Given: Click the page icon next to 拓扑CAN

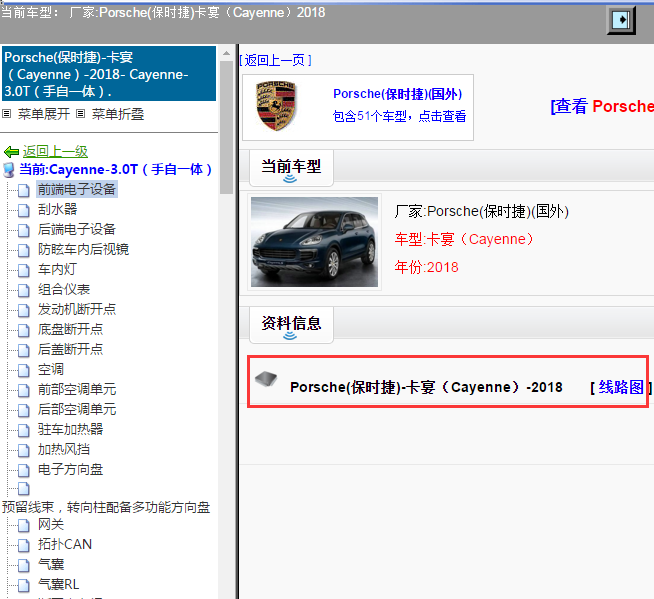Looking at the screenshot, I should (x=24, y=545).
